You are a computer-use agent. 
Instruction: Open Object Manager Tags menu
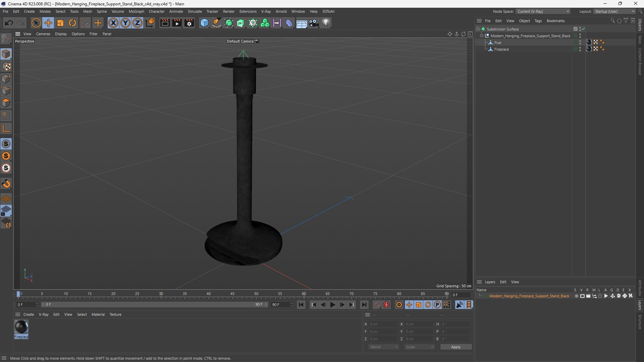tap(538, 21)
